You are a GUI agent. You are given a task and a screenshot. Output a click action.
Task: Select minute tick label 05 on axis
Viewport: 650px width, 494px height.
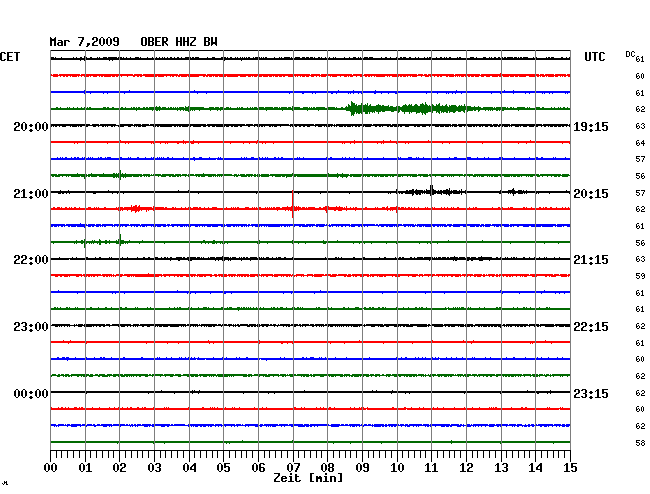point(223,467)
